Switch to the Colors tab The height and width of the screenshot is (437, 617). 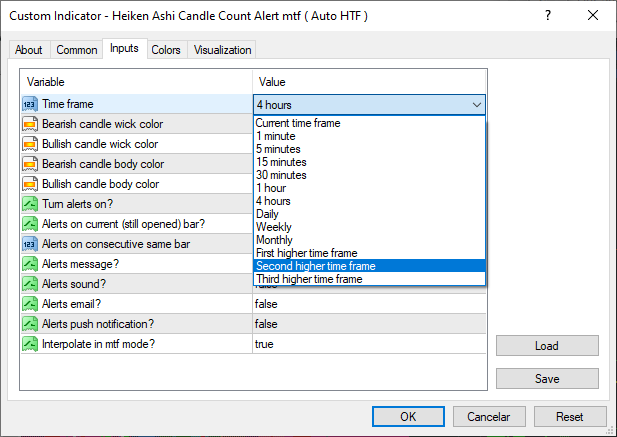tap(166, 50)
